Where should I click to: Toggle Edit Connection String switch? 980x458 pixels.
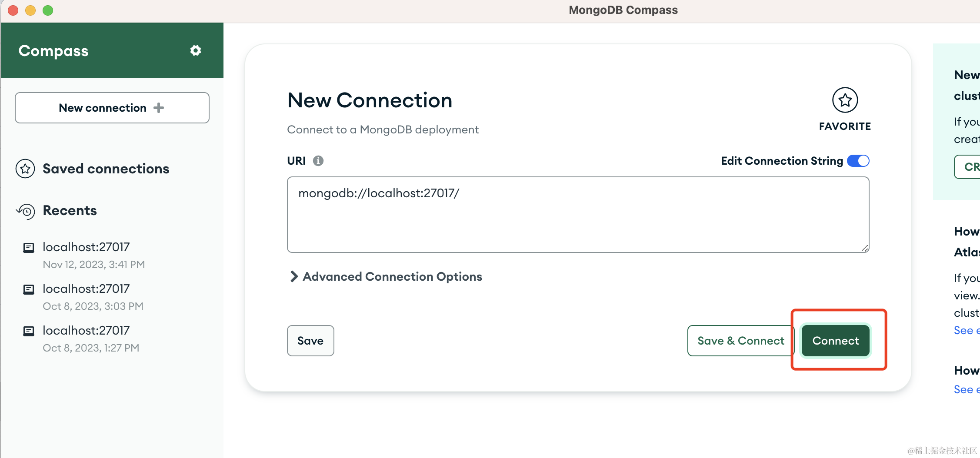pyautogui.click(x=858, y=161)
